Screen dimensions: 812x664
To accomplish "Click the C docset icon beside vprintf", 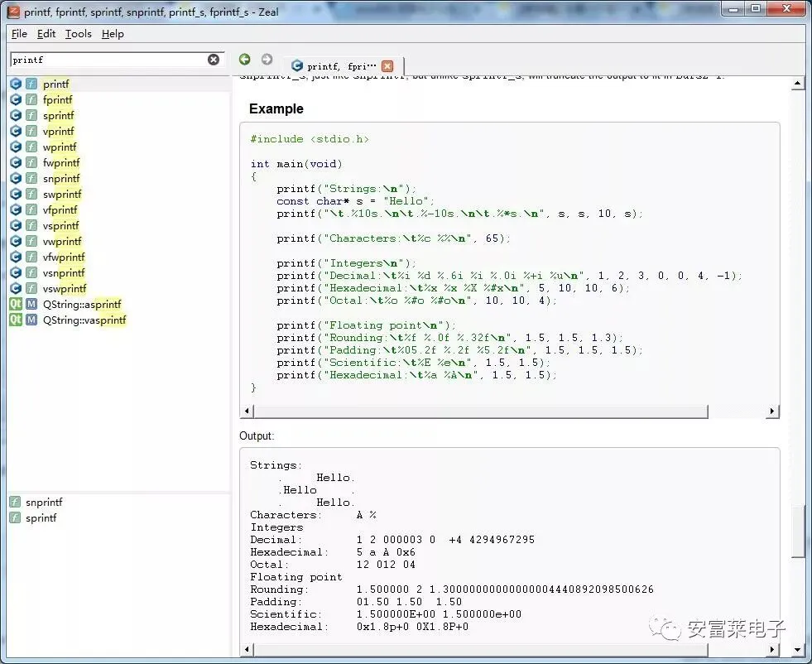I will tap(16, 131).
